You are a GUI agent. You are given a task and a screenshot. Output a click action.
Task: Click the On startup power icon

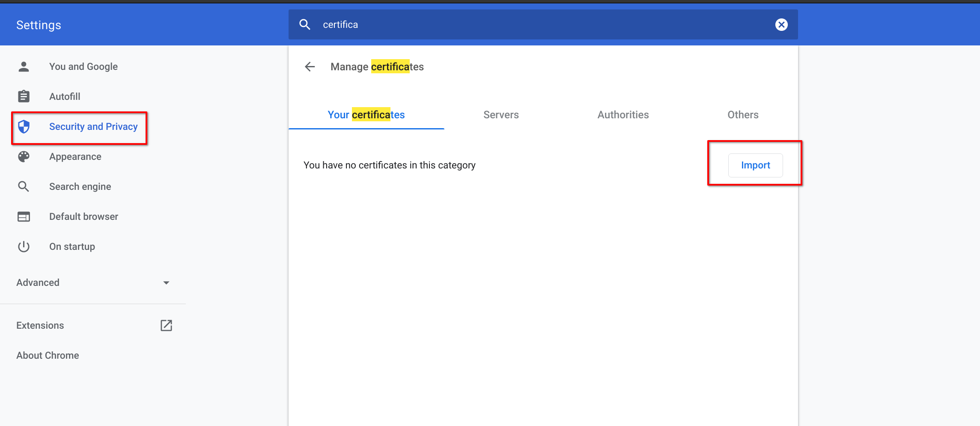[x=24, y=247]
